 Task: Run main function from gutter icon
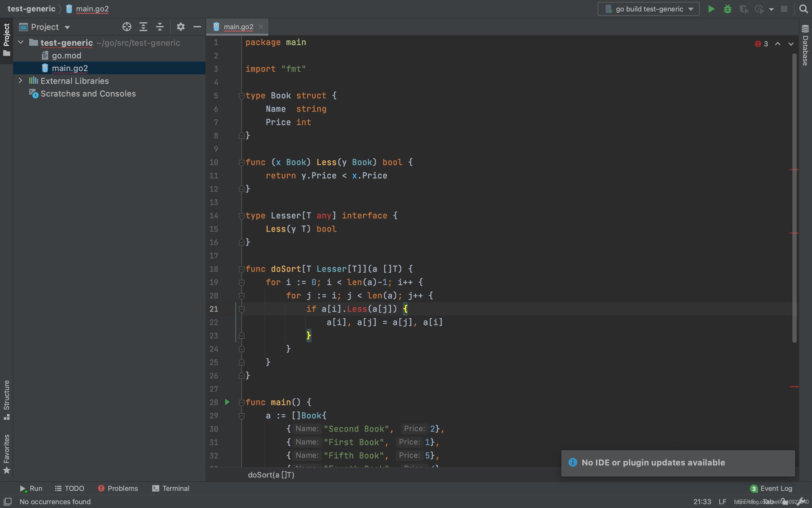pyautogui.click(x=227, y=402)
